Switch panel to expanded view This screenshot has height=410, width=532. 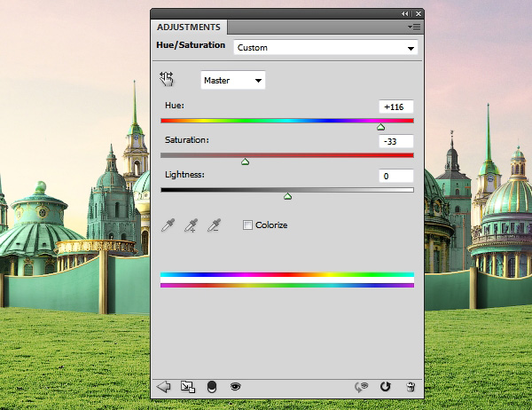[x=187, y=387]
